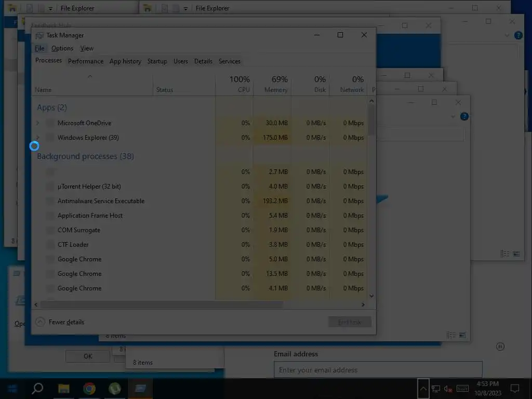Select the Processes tab
This screenshot has width=532, height=399.
[48, 60]
